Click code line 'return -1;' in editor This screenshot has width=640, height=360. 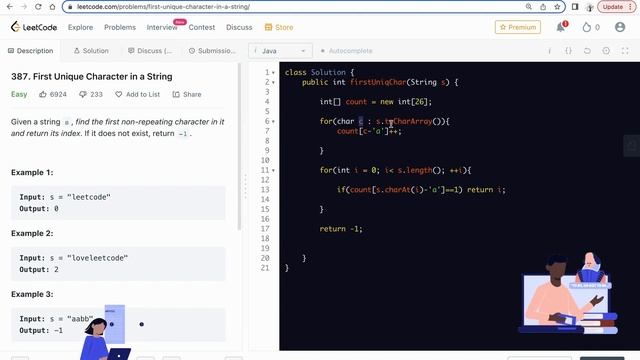[341, 229]
